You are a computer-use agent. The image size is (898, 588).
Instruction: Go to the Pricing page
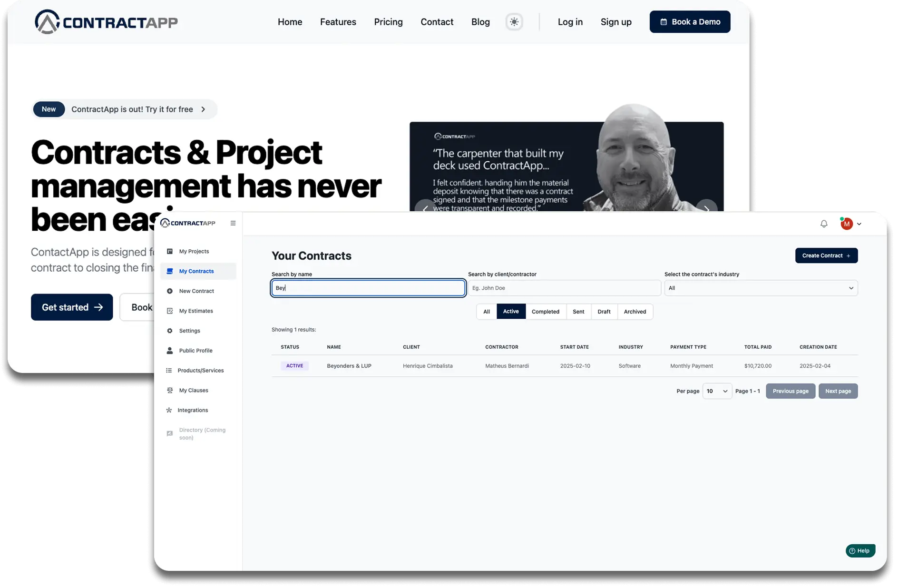pos(388,22)
